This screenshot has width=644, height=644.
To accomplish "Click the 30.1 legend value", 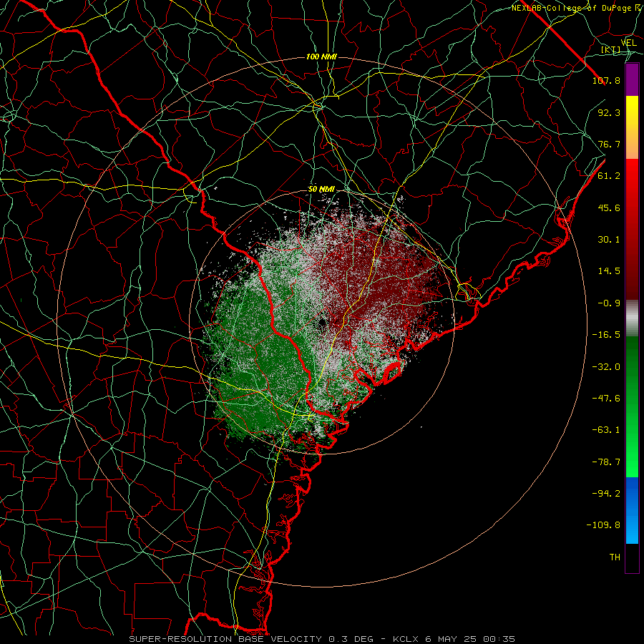I will tap(609, 240).
